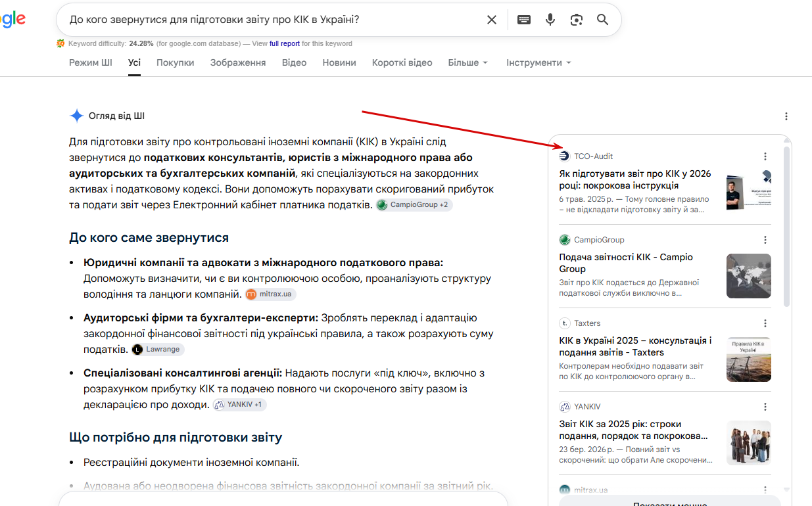Image resolution: width=812 pixels, height=506 pixels.
Task: Open 'Звіт КІК за 2025 рік' YANKIV link
Action: (634, 430)
